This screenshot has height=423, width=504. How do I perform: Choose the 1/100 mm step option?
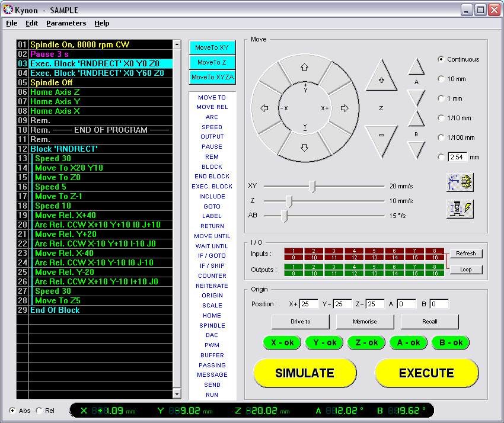pos(441,137)
